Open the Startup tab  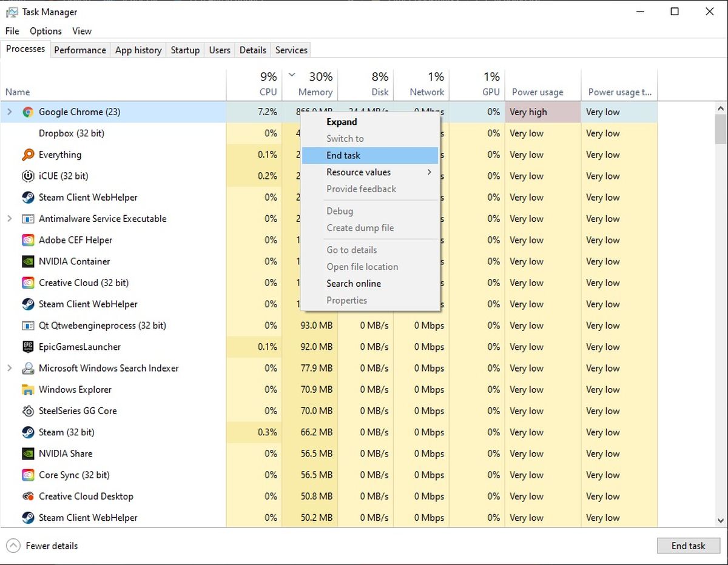click(185, 50)
